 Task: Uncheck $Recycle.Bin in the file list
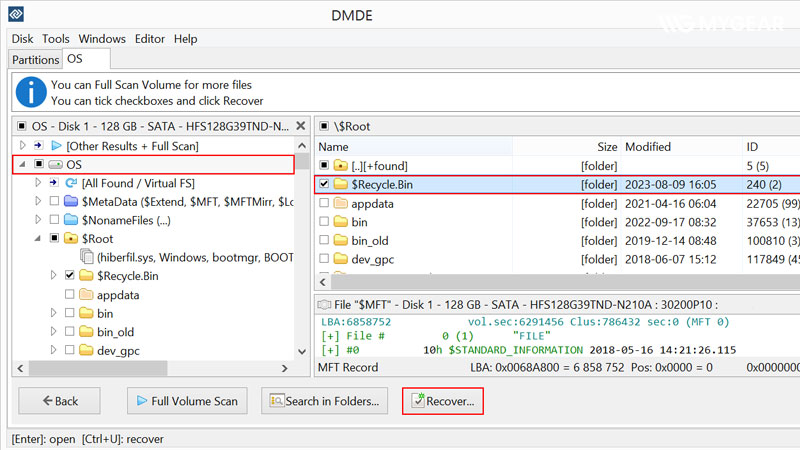click(324, 184)
